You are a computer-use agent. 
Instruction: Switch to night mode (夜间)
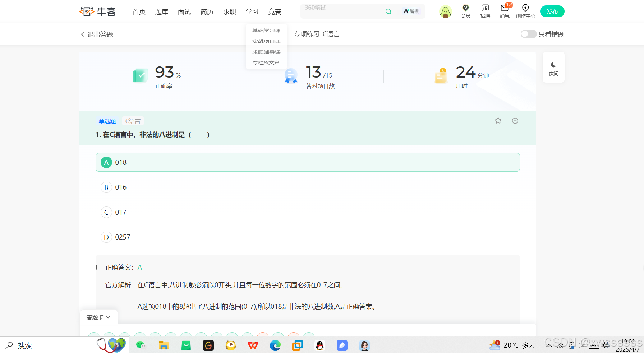[x=553, y=68]
